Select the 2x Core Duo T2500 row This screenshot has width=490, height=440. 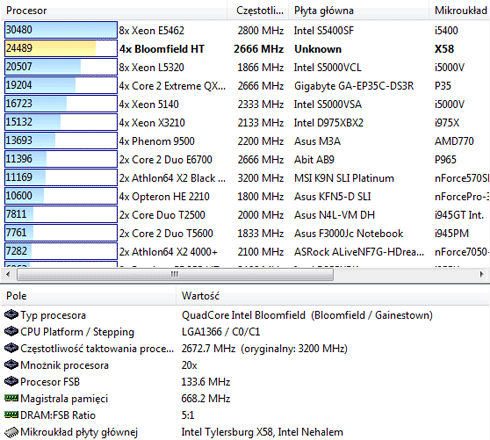[247, 215]
